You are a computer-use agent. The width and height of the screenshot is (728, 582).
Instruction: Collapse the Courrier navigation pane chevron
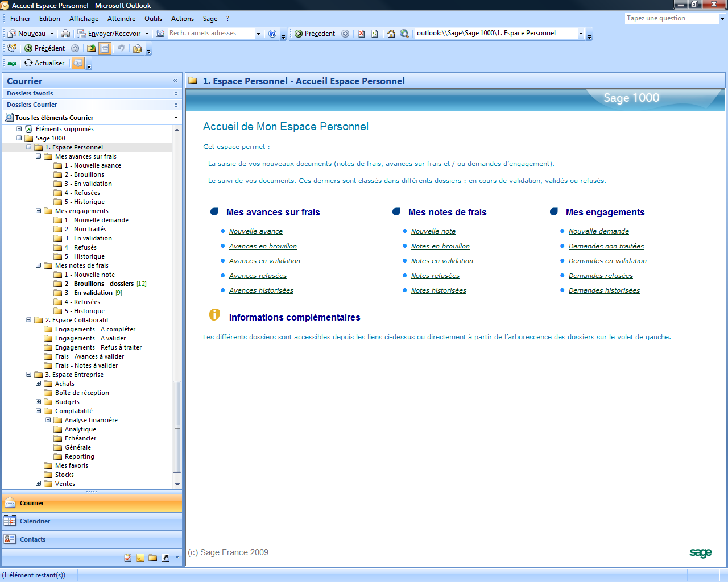[175, 81]
